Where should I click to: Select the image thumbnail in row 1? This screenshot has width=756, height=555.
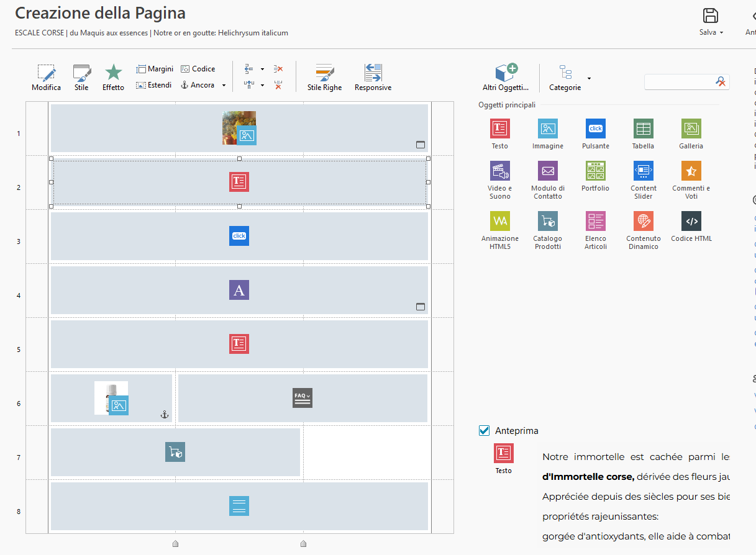click(x=239, y=128)
